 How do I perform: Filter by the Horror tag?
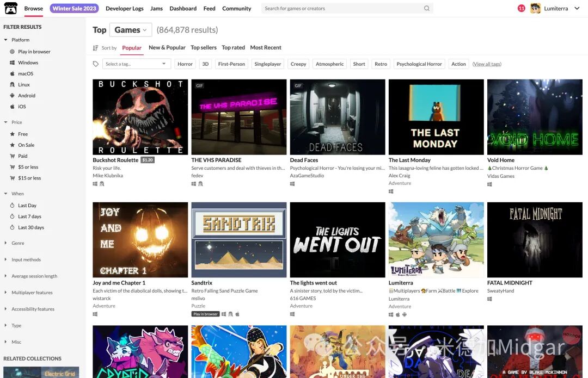click(x=185, y=64)
